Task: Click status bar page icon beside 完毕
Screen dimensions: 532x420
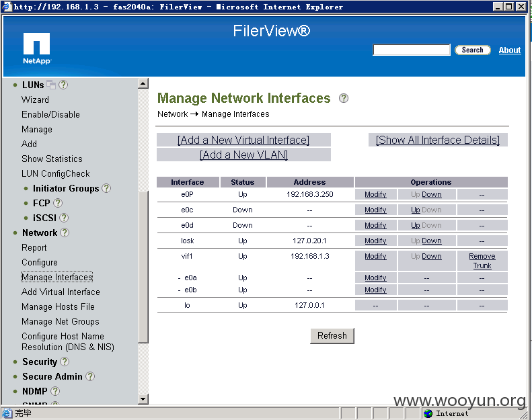Action: 7,413
